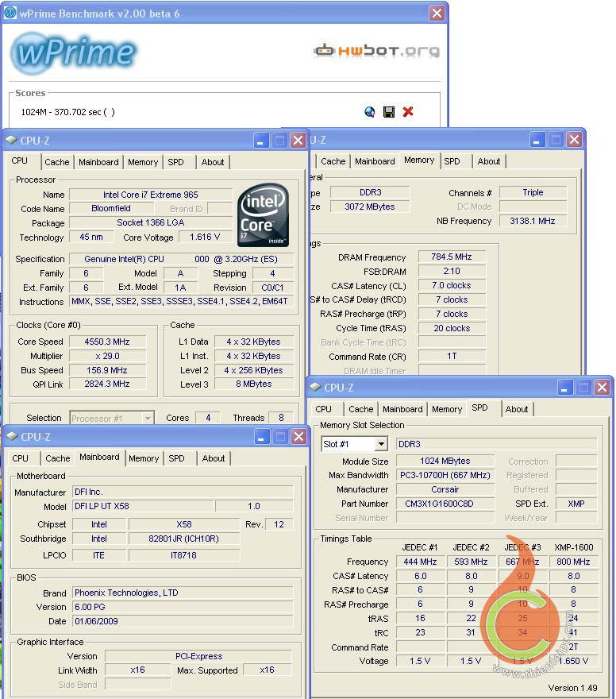Open SPD tab in the Memory window

(x=452, y=161)
